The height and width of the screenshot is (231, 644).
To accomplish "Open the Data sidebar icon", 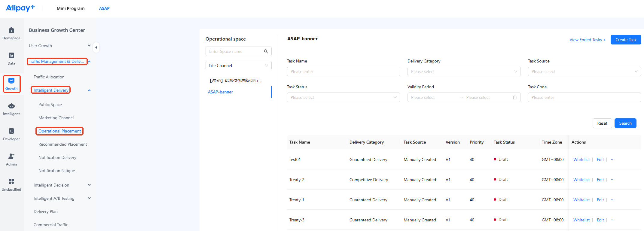I will point(11,55).
